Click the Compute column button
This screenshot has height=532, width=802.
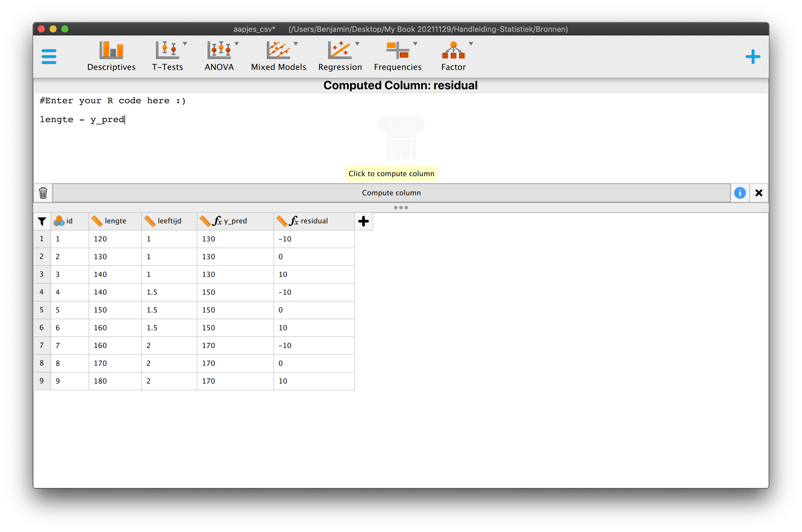[x=391, y=193]
